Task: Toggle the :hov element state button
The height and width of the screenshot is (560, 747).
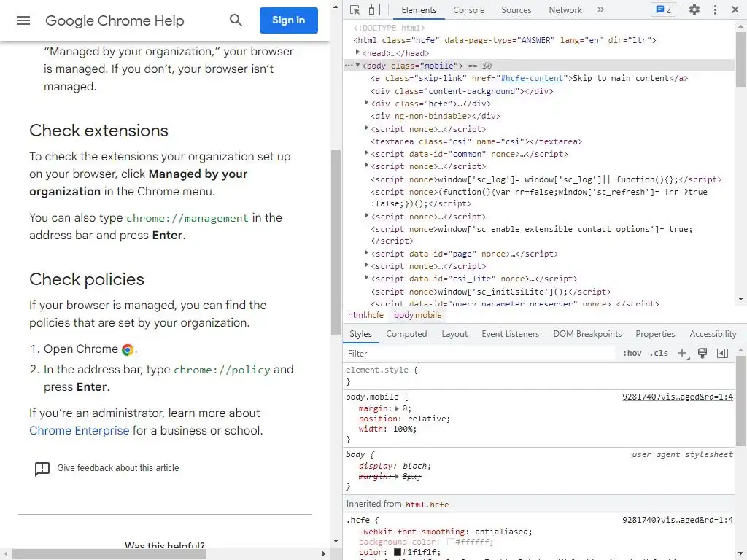Action: [632, 354]
